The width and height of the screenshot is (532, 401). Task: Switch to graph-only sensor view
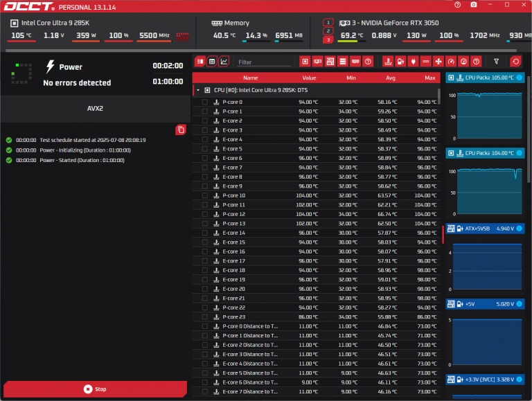(x=224, y=62)
